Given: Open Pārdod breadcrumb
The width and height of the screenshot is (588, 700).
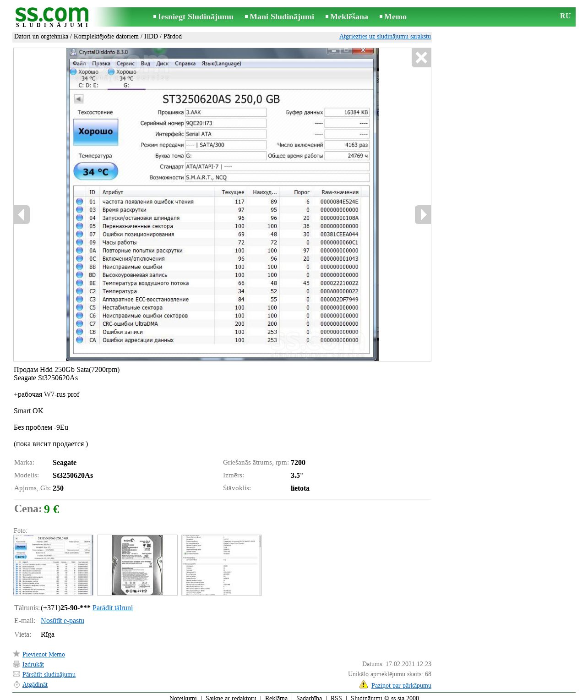Looking at the screenshot, I should tap(173, 36).
